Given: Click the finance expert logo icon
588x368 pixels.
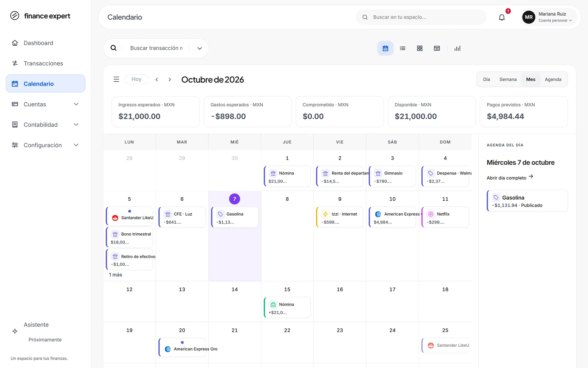Looking at the screenshot, I should coord(15,16).
